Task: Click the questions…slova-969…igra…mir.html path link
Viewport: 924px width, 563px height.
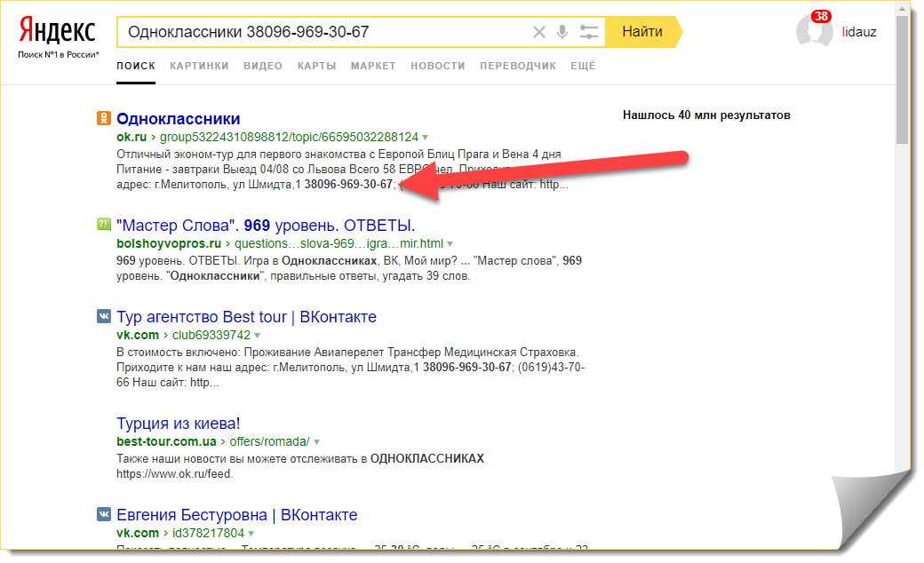Action: [x=339, y=243]
